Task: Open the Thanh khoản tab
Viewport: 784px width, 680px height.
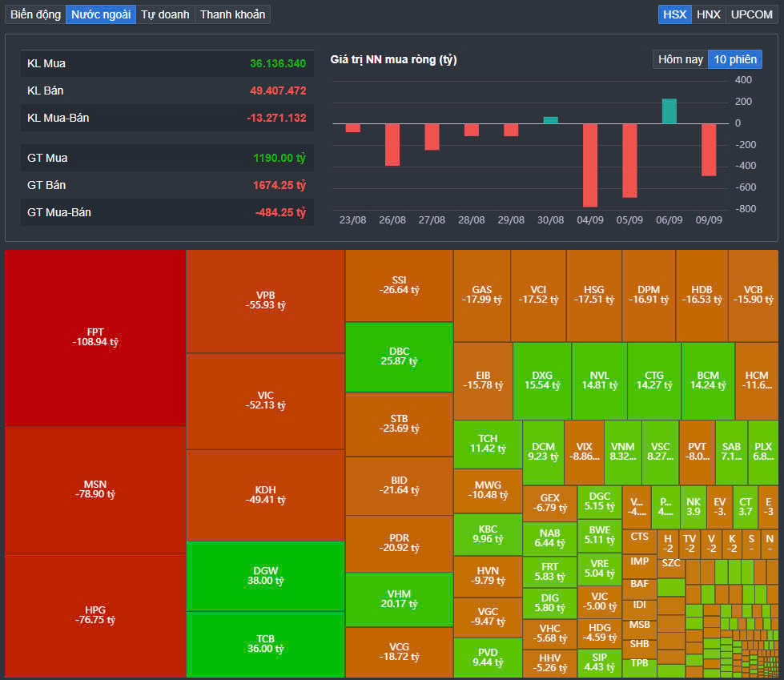Action: click(x=232, y=14)
